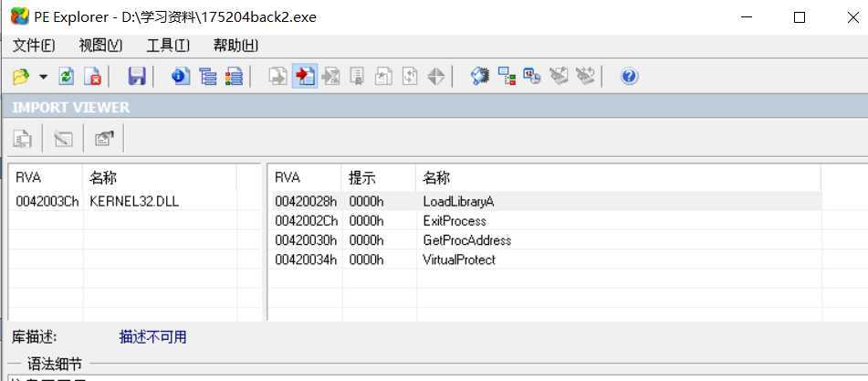Click hint value 0000h in the LoadLibraryA row
This screenshot has width=868, height=381.
click(366, 202)
